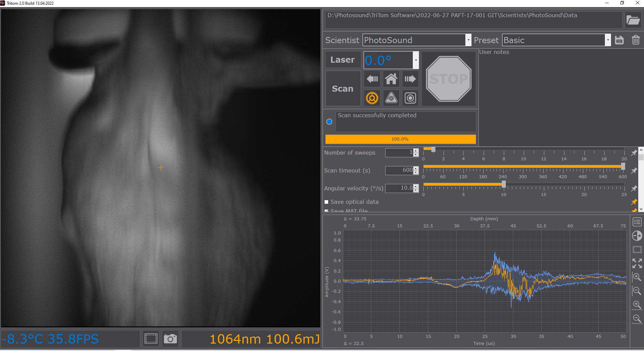644x351 pixels.
Task: Start a scan with the Scan button
Action: coord(343,89)
